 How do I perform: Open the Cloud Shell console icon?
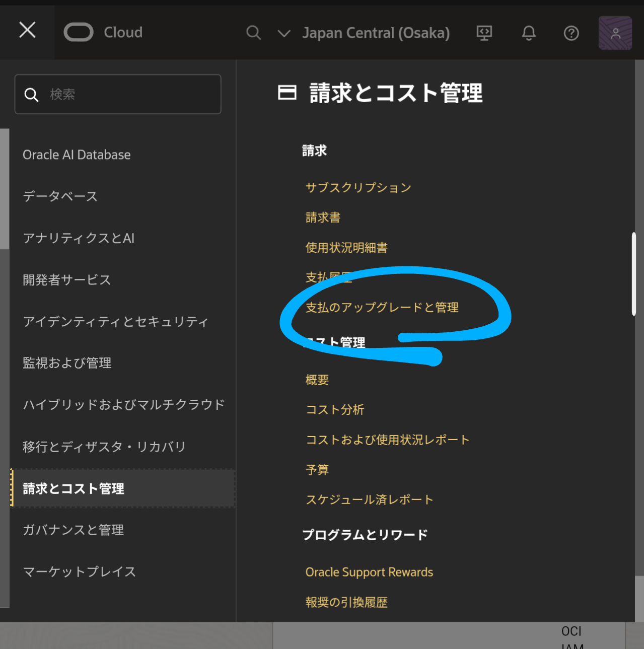tap(484, 33)
